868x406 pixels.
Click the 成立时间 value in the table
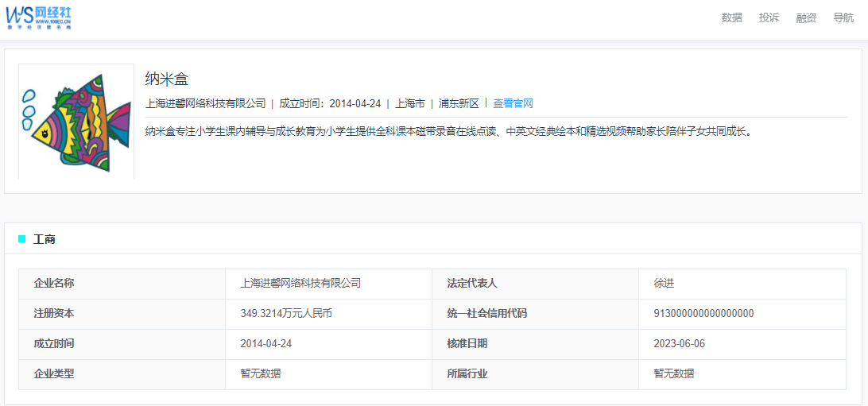pyautogui.click(x=265, y=344)
